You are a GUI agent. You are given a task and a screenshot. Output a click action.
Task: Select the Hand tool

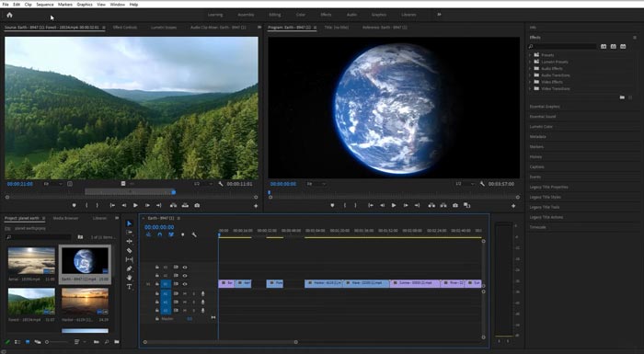pyautogui.click(x=130, y=278)
